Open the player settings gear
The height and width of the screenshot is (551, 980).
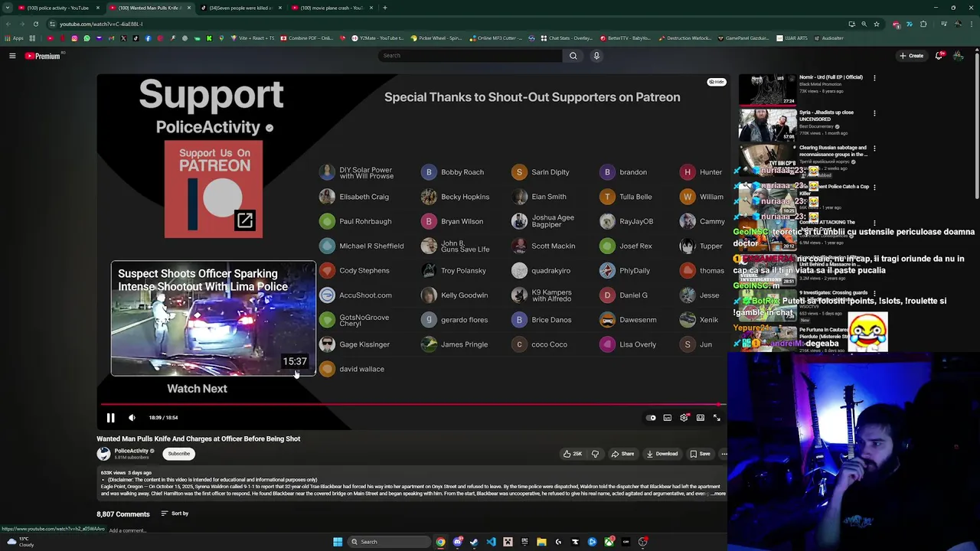(684, 418)
